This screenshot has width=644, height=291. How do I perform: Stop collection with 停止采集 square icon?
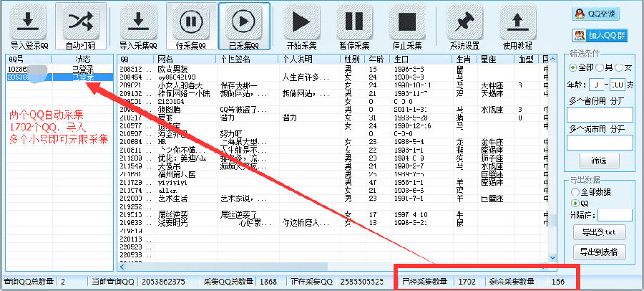click(406, 22)
